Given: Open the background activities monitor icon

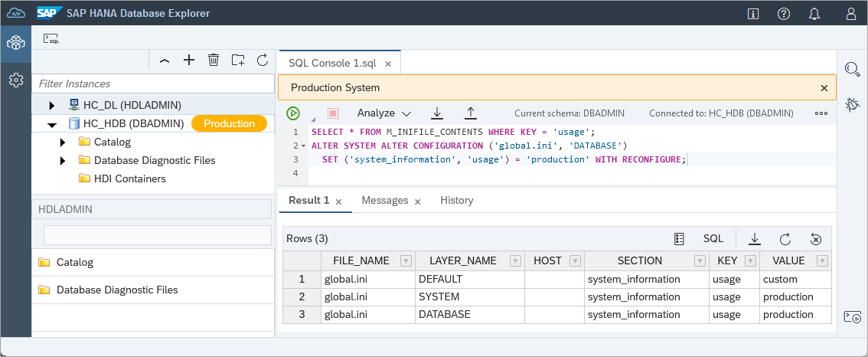Looking at the screenshot, I should 853,317.
